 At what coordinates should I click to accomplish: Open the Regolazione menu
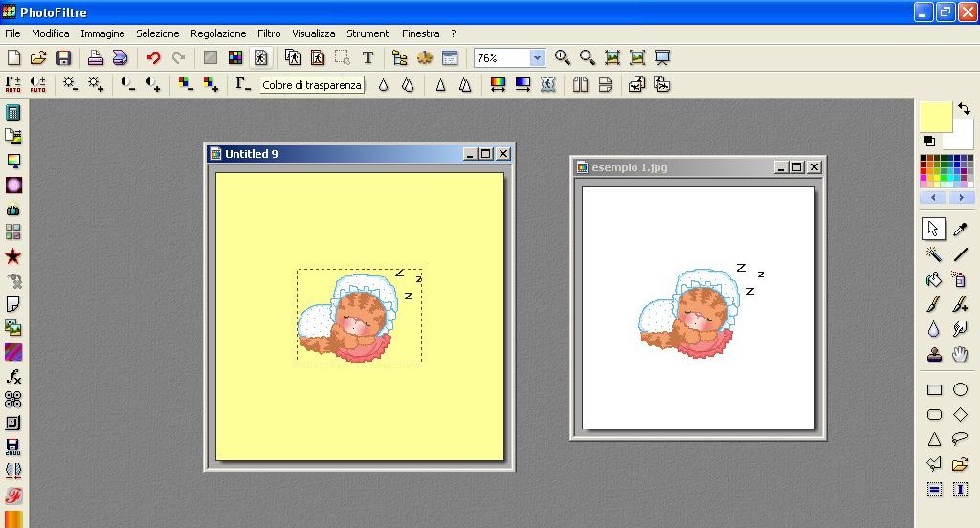218,33
